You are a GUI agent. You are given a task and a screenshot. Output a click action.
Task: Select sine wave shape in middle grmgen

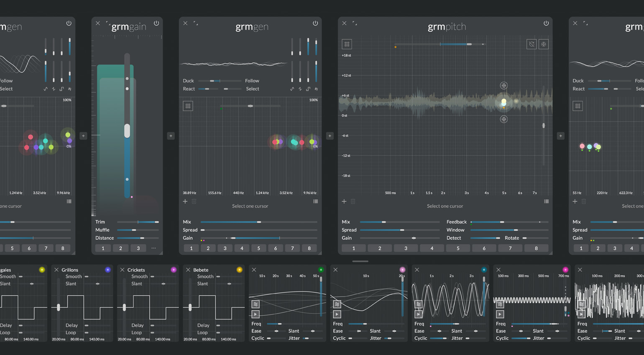tap(292, 89)
